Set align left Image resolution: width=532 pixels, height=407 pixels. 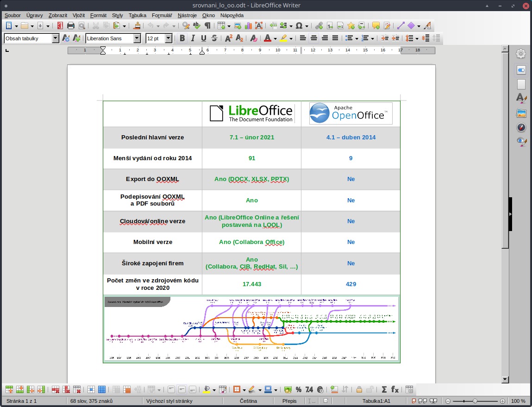(x=303, y=38)
